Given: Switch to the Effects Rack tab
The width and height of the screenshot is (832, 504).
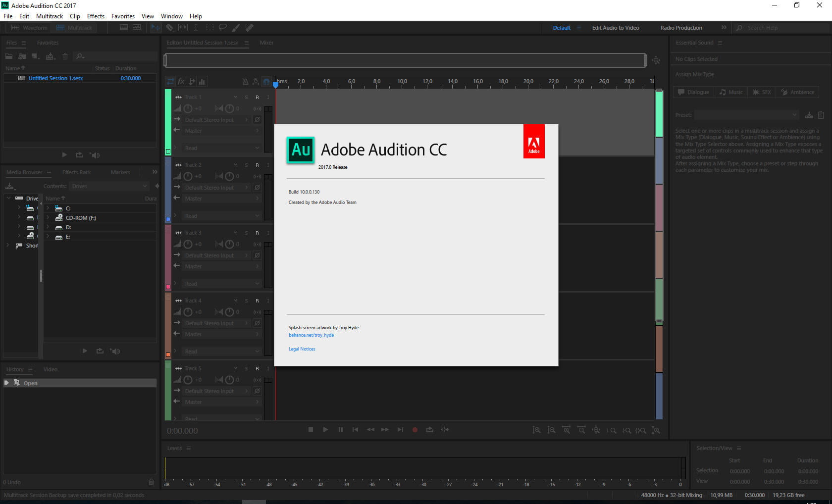Looking at the screenshot, I should pyautogui.click(x=77, y=172).
